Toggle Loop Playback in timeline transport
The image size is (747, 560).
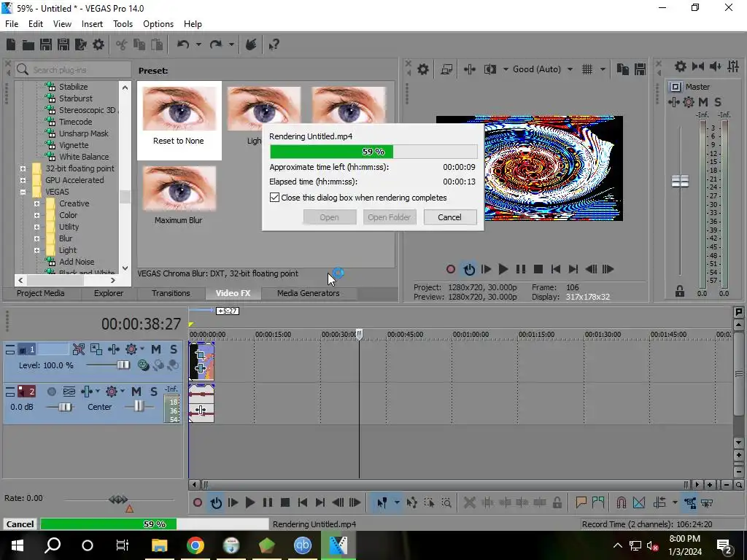[x=216, y=503]
